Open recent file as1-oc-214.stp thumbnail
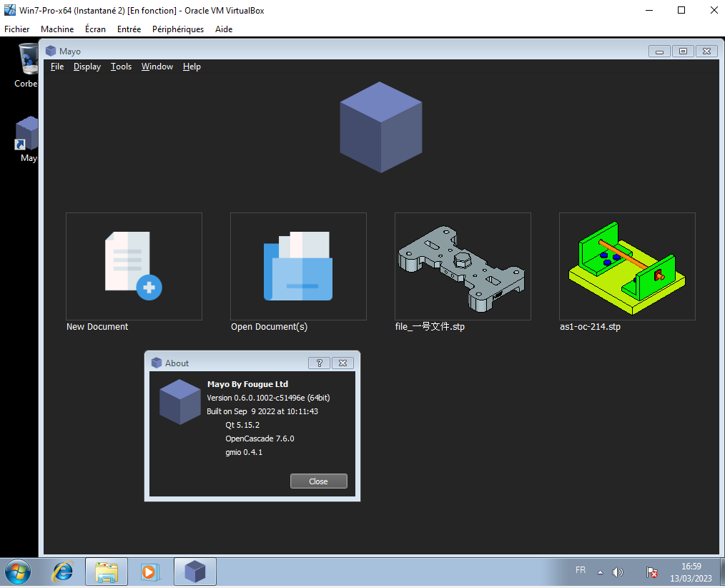This screenshot has width=725, height=588. tap(627, 267)
